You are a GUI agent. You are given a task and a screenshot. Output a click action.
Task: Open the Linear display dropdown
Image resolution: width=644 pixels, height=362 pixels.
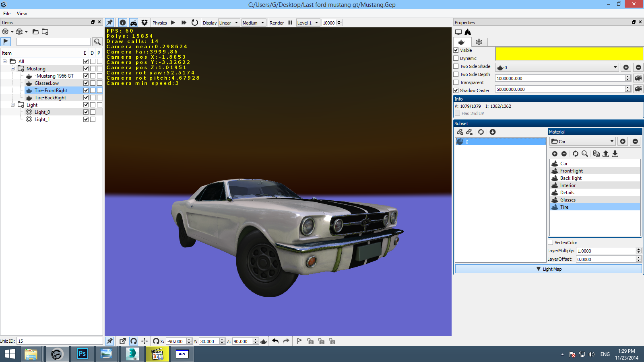point(229,23)
